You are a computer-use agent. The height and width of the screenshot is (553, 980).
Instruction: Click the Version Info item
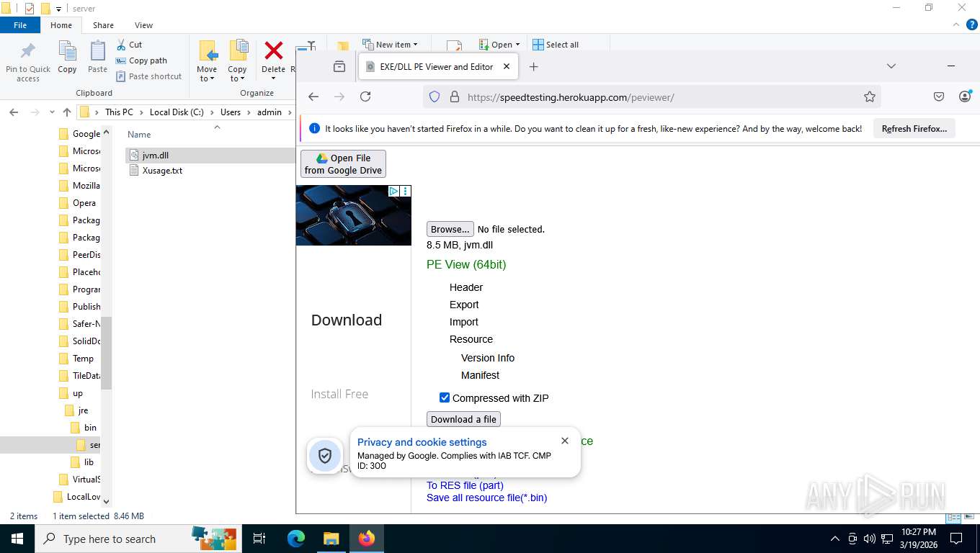[488, 358]
